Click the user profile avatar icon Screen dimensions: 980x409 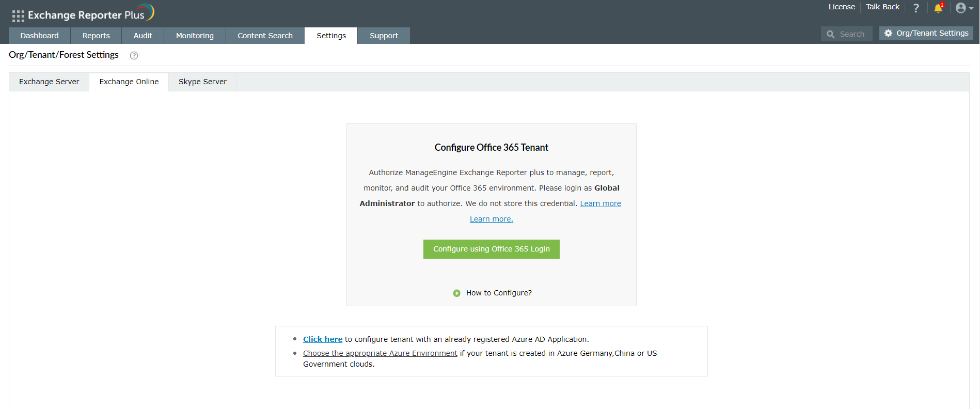coord(960,8)
